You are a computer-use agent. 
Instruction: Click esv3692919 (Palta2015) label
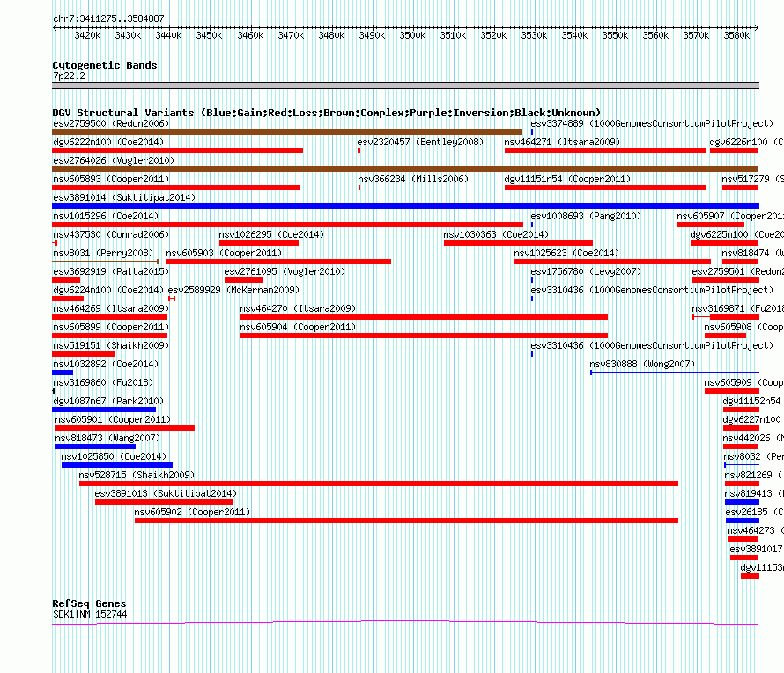pos(111,271)
